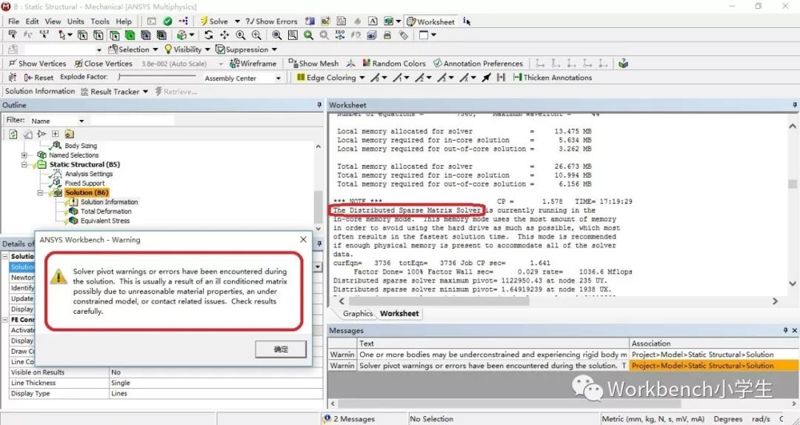The image size is (800, 425).
Task: Click the expand-all plus icon in Outline toolbar
Action: pyautogui.click(x=55, y=134)
